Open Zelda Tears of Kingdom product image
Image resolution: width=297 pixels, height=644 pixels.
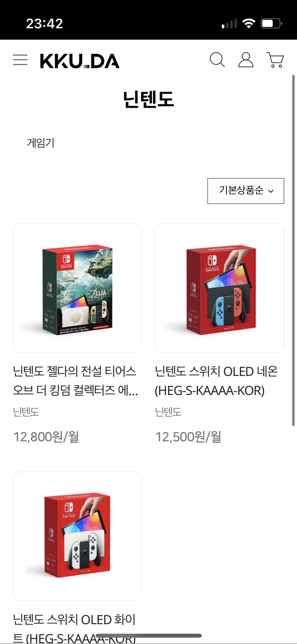click(x=77, y=288)
